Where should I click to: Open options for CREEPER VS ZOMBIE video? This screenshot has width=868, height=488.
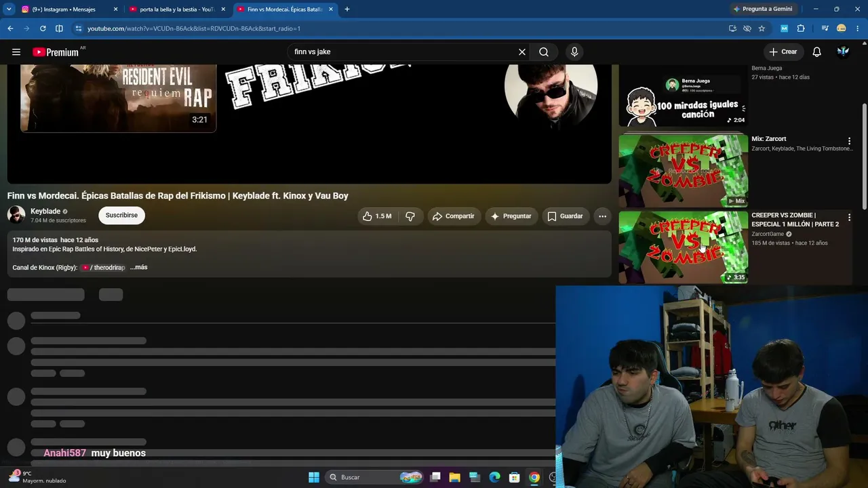[849, 218]
